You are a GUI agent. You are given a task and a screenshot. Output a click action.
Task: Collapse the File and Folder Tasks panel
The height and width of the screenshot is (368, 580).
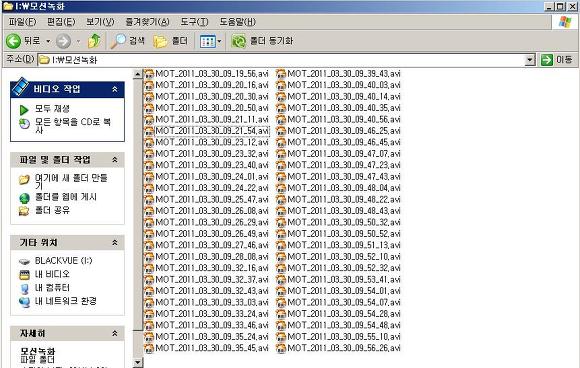point(115,160)
